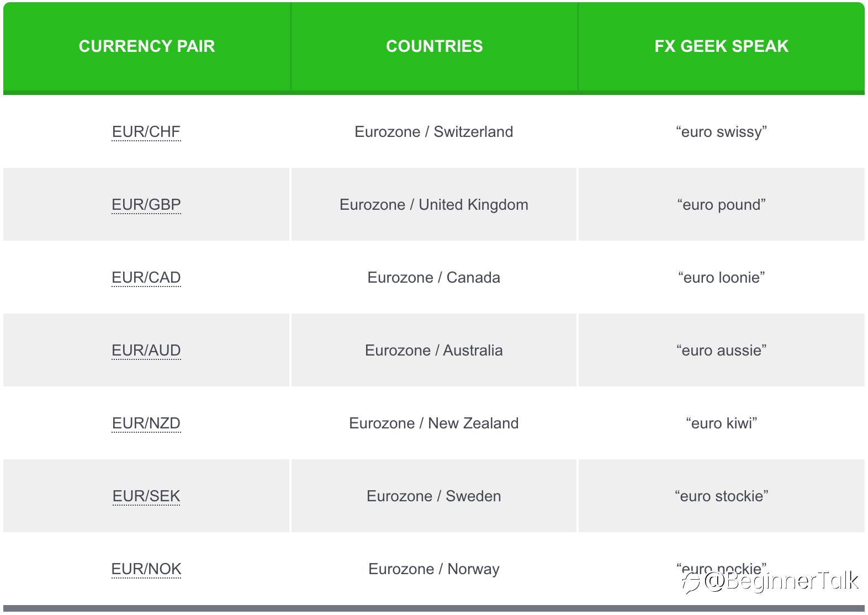Open the EUR/NZD pair link
868x615 pixels.
pos(146,423)
